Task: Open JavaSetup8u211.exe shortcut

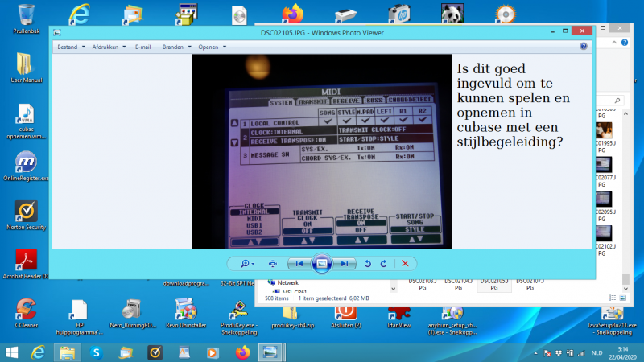Action: click(x=612, y=320)
